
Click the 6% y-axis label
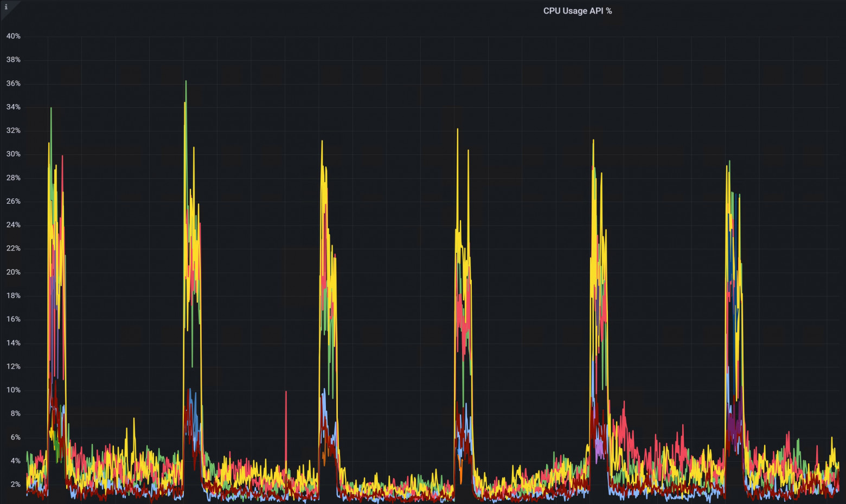pyautogui.click(x=15, y=437)
